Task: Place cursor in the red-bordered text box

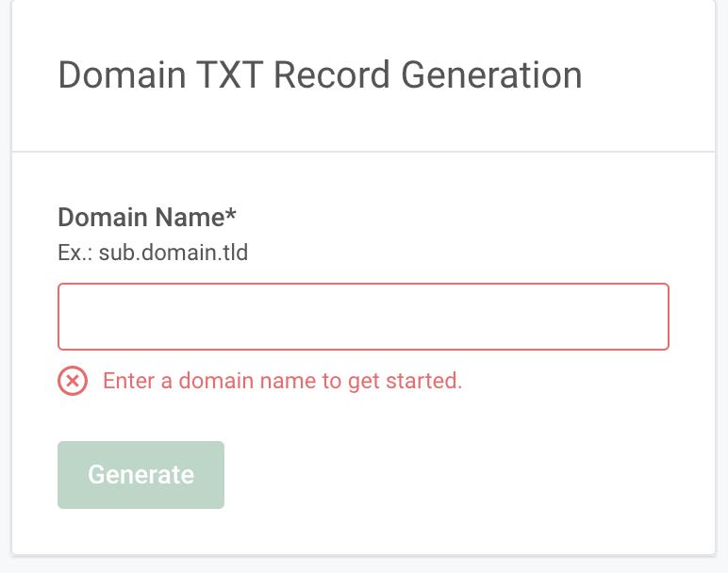Action: click(x=363, y=317)
